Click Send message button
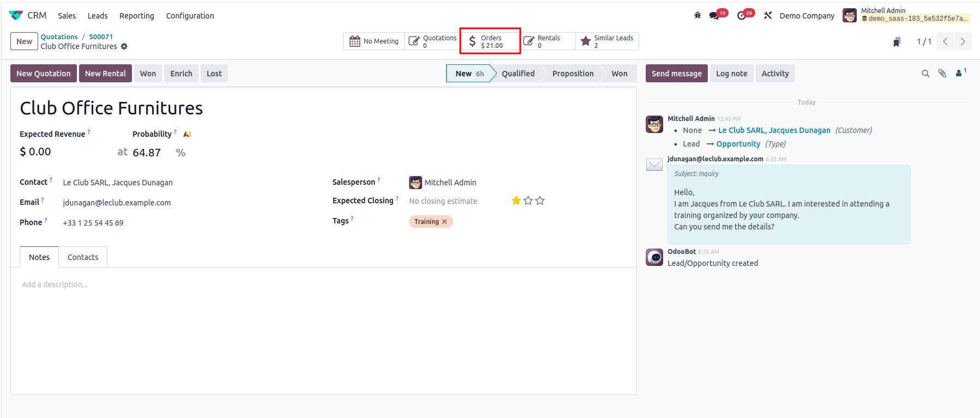This screenshot has height=418, width=980. [x=677, y=74]
